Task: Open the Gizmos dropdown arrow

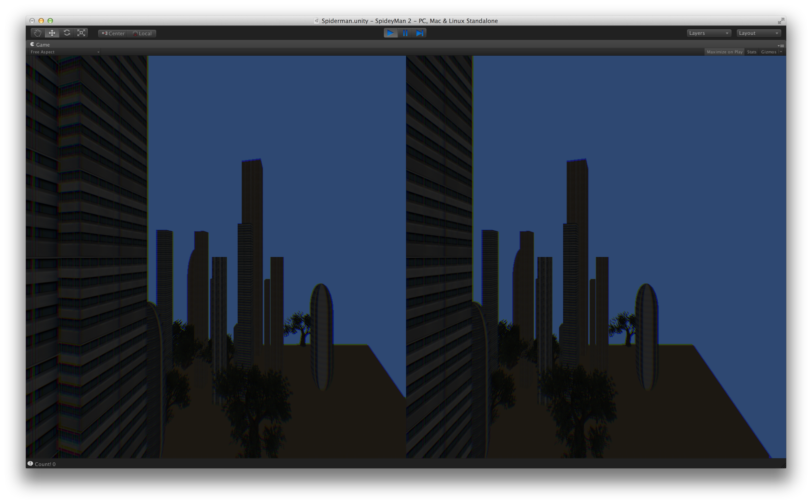Action: point(781,52)
